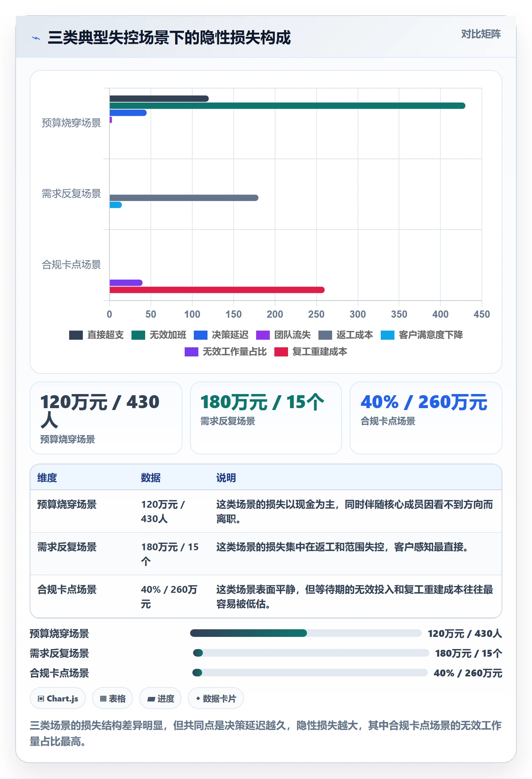Image resolution: width=532 pixels, height=779 pixels.
Task: Click the light blue 客户满意度下降 chart bar
Action: click(x=116, y=205)
